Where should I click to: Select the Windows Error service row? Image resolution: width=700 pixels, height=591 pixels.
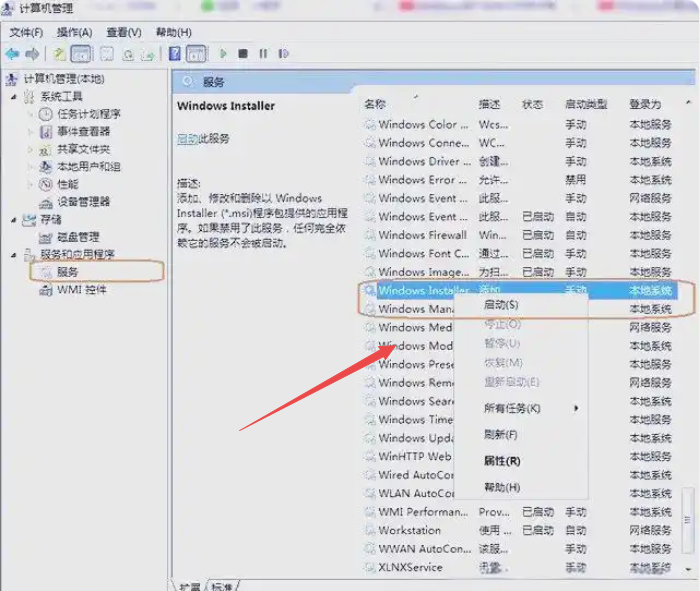point(519,179)
